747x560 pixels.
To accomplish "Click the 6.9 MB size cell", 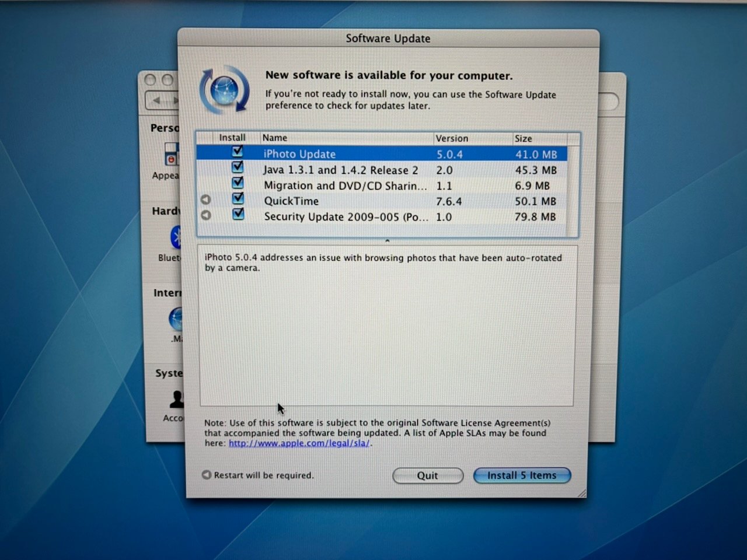I will pyautogui.click(x=532, y=186).
